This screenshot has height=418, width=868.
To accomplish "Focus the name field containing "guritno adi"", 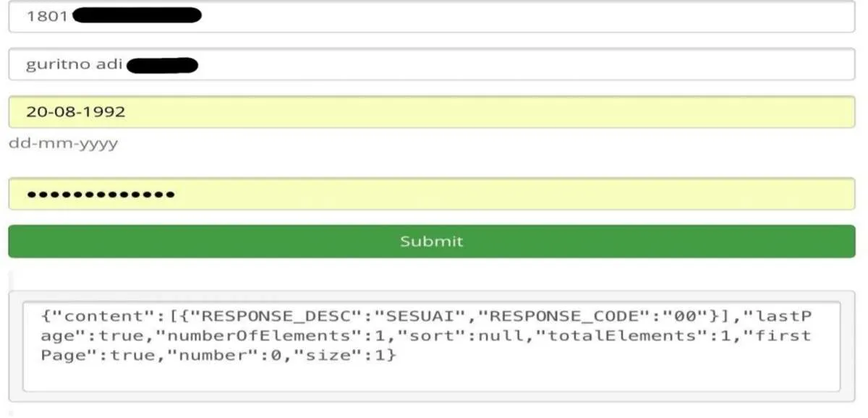I will pos(506,64).
